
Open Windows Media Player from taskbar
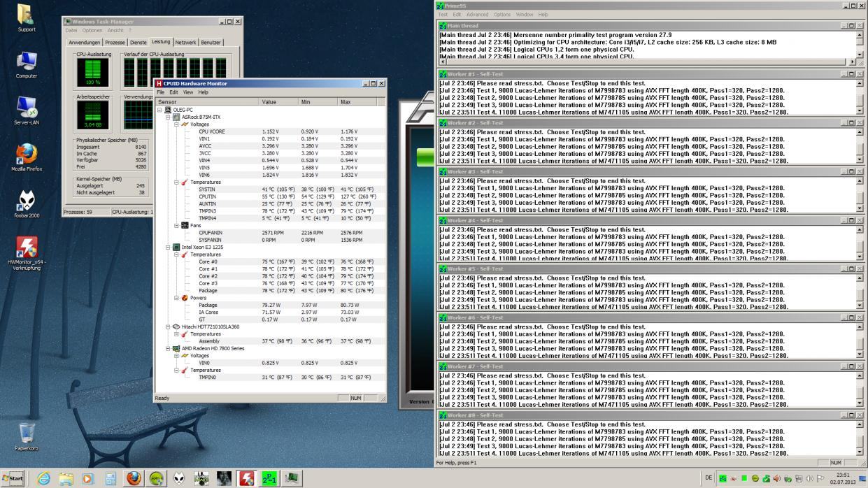88,479
